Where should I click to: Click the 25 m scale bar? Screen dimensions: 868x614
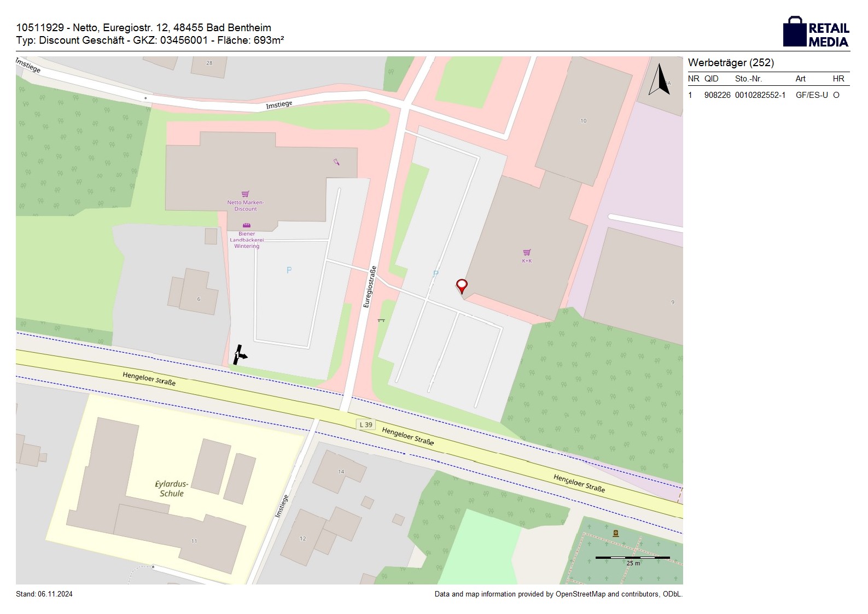pos(632,558)
